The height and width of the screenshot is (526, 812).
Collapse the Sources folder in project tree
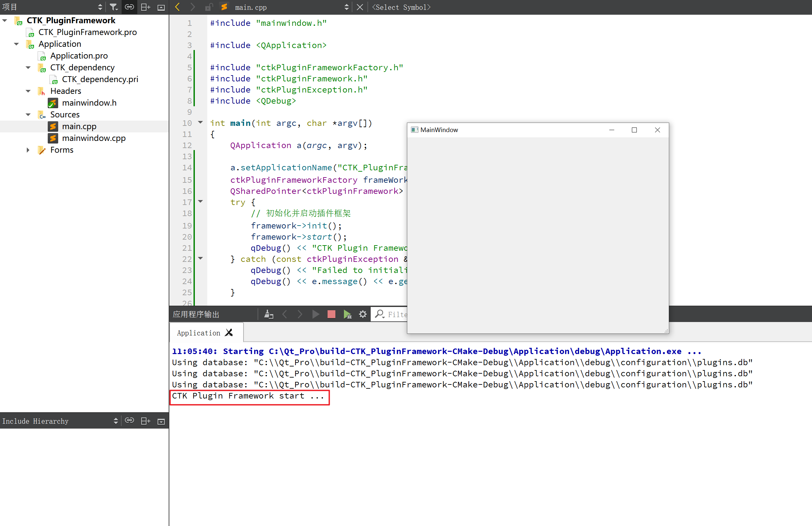click(x=28, y=114)
